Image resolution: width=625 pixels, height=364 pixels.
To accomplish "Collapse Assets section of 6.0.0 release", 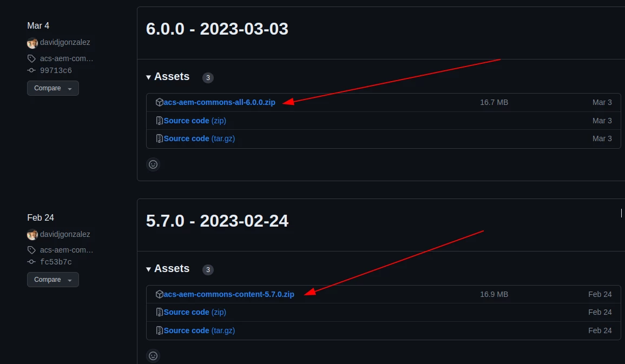I will 168,76.
